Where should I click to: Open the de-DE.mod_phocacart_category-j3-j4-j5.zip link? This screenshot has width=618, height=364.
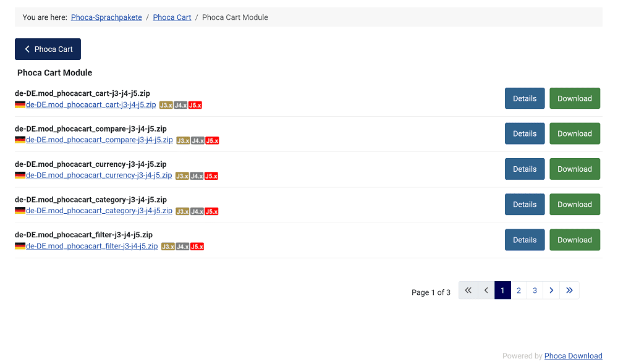click(99, 211)
